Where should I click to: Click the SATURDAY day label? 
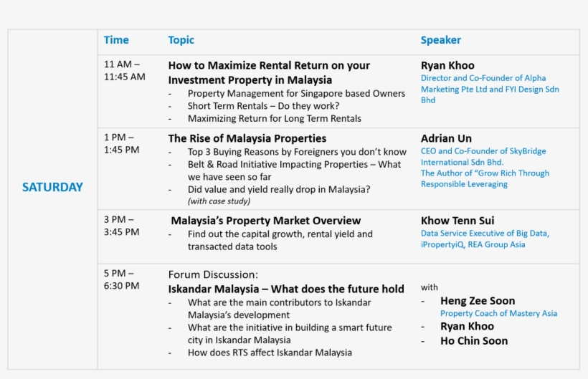pos(52,187)
